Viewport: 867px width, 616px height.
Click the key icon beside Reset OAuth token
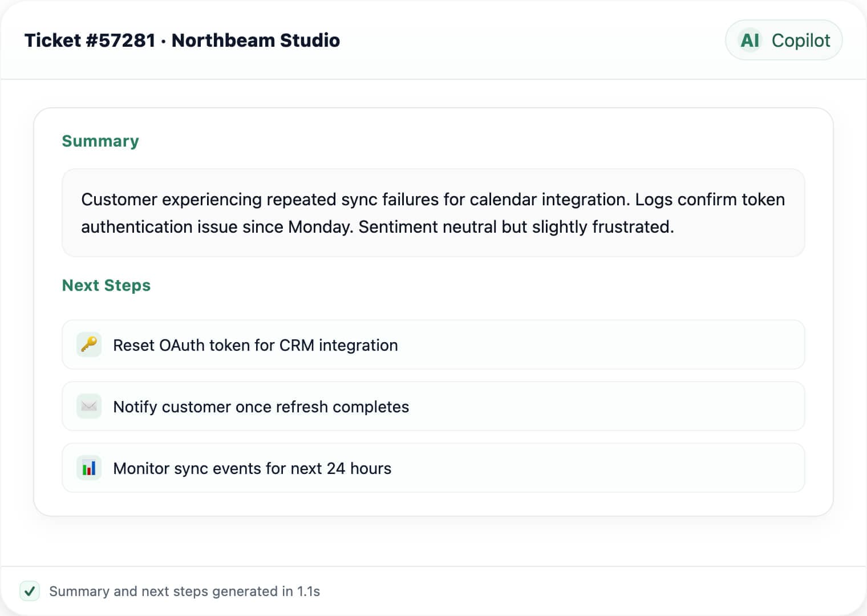pos(88,345)
